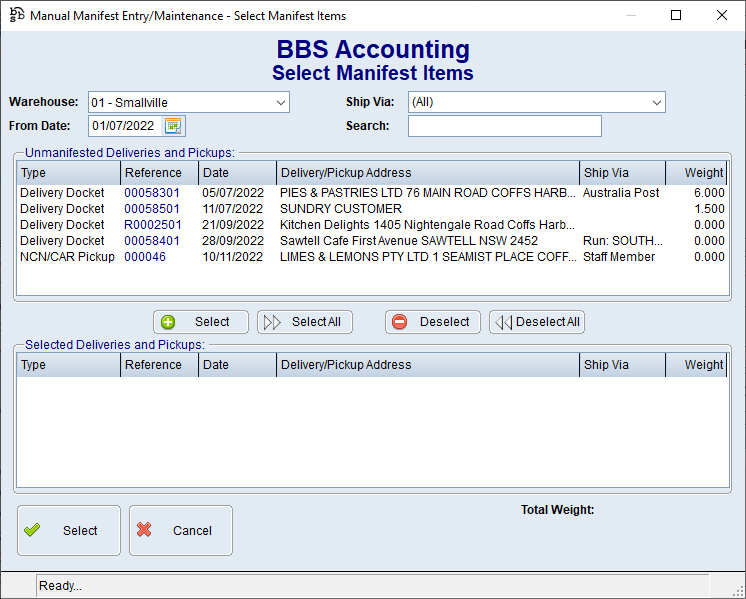Viewport: 746px width, 599px height.
Task: Click the Delivery/Pickup Address header in unmanifested list
Action: 427,173
